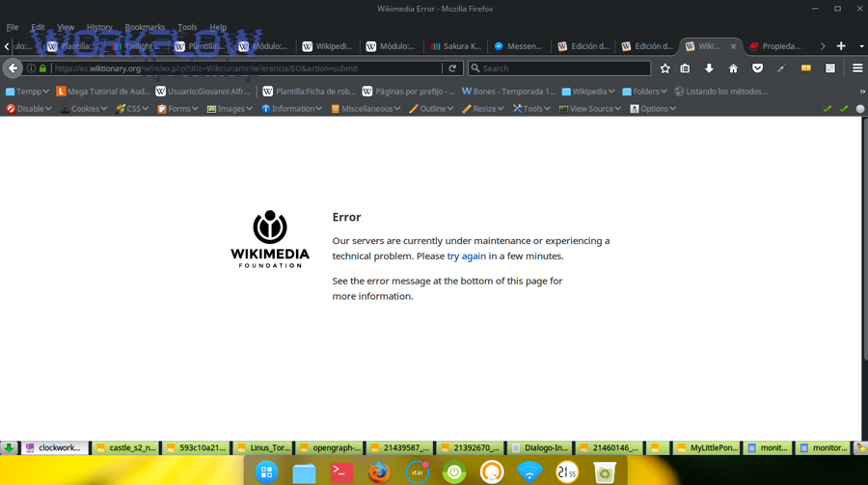Click the yellow ruler toolbar icon

(806, 68)
